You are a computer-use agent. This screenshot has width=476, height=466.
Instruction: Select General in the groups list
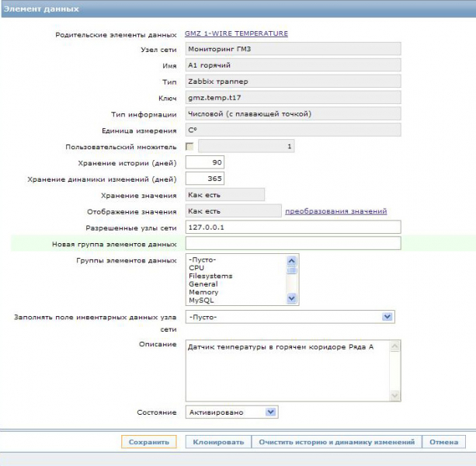click(x=203, y=284)
